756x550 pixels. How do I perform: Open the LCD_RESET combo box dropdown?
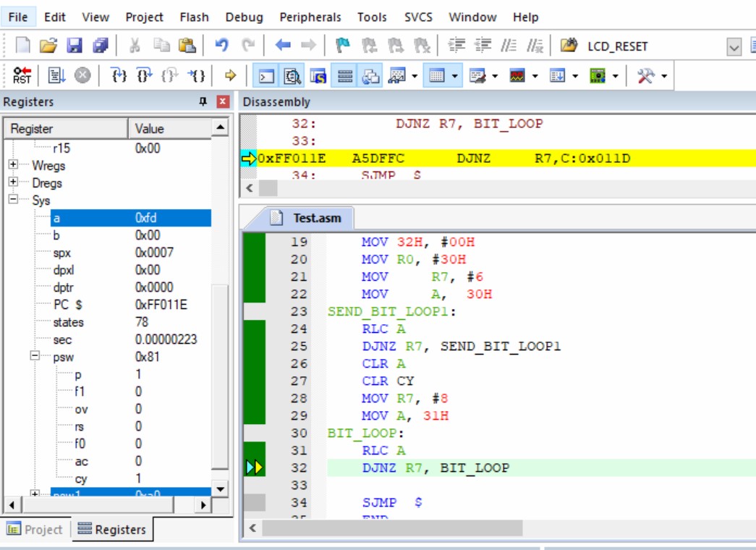pyautogui.click(x=734, y=47)
